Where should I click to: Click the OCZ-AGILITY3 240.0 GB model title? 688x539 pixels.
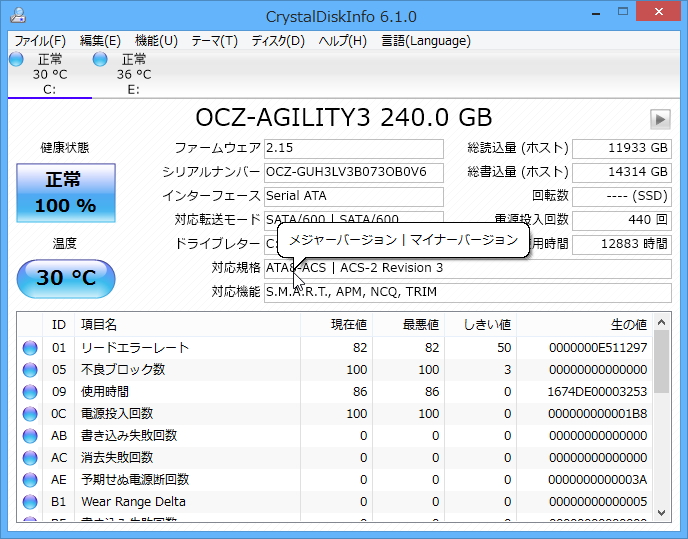pos(344,118)
